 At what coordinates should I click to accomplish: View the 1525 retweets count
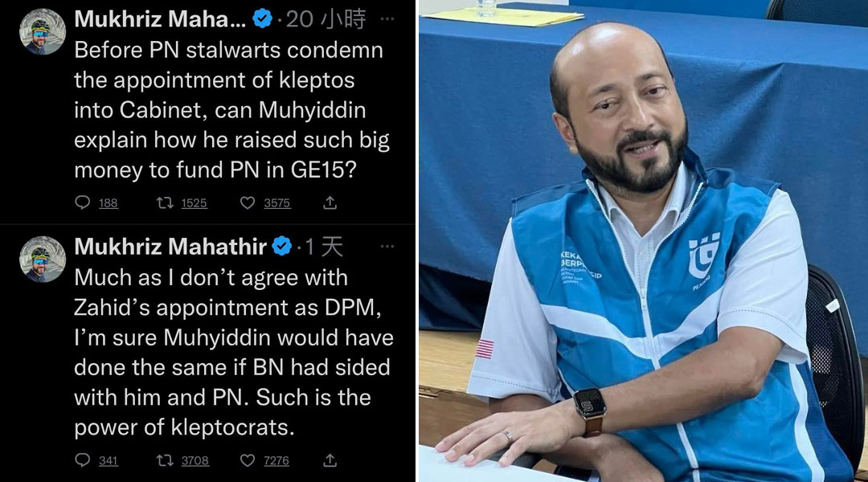coord(194,203)
